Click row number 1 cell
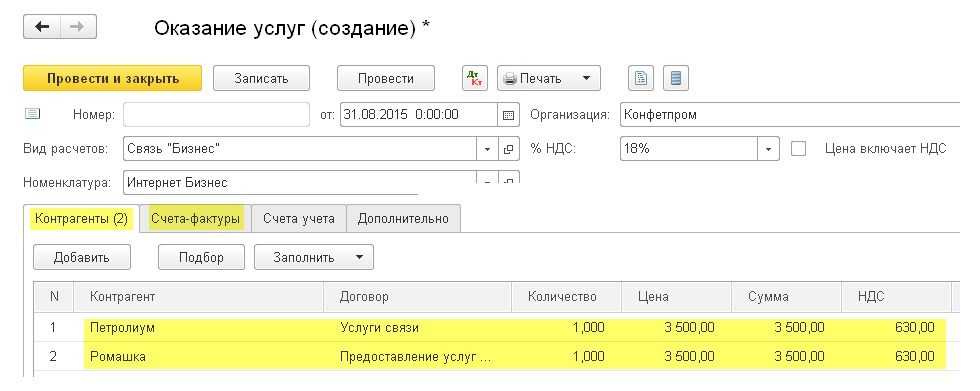980x391 pixels. click(54, 327)
